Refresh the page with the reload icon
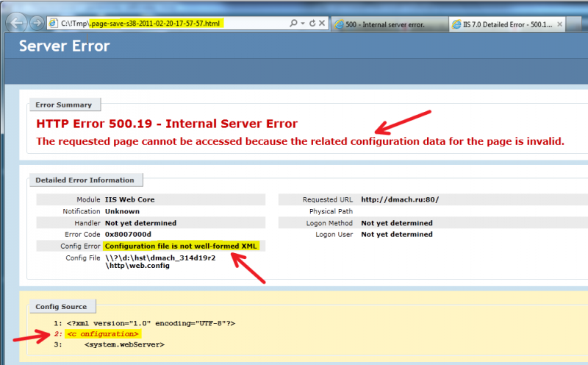Image resolution: width=588 pixels, height=365 pixels. [312, 24]
